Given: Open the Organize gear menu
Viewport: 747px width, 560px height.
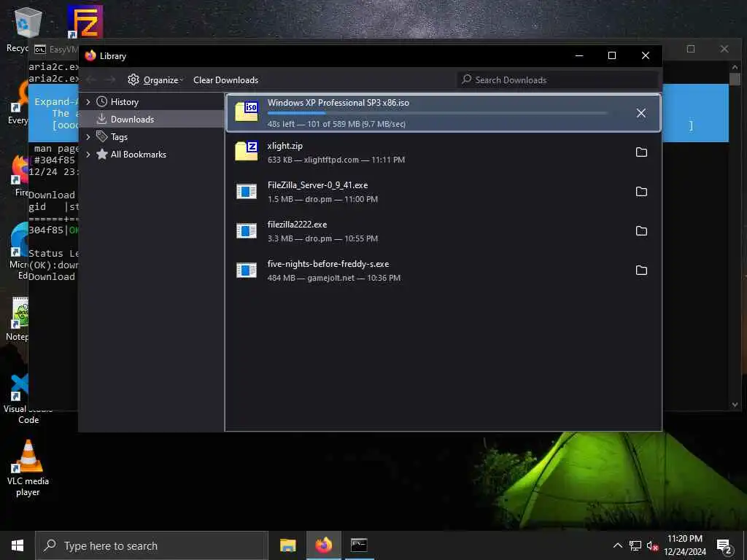Looking at the screenshot, I should click(x=155, y=80).
